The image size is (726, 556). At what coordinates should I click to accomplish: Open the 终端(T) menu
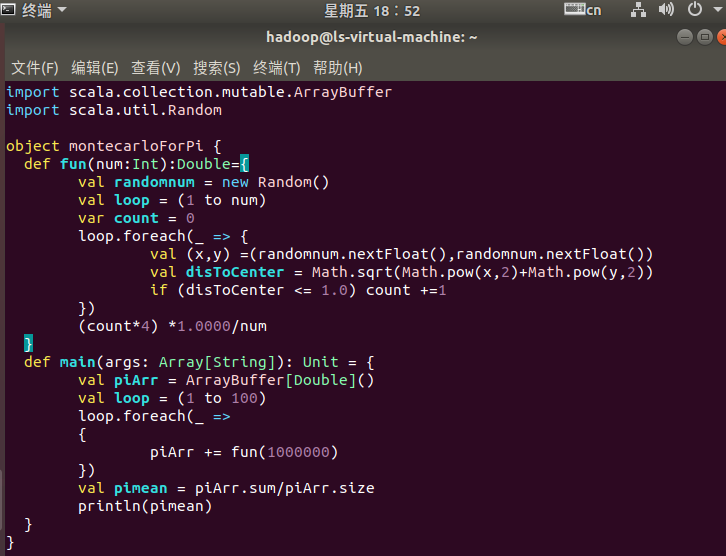[276, 68]
